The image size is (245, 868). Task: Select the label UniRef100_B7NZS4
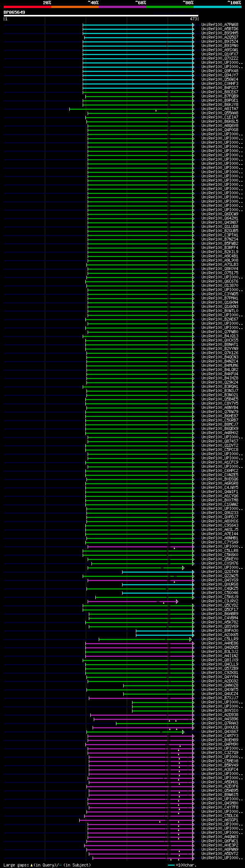tap(220, 239)
